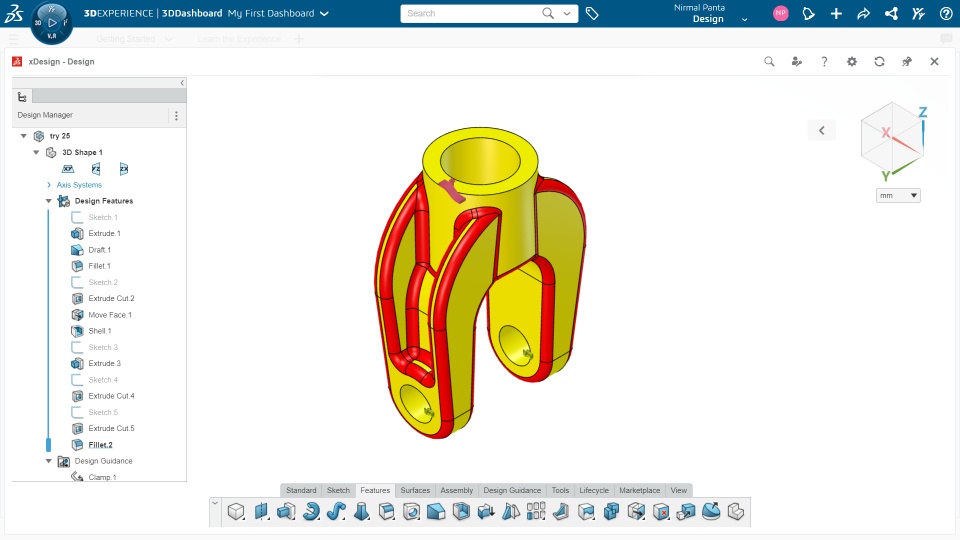Select the Loft tool icon

pos(361,511)
